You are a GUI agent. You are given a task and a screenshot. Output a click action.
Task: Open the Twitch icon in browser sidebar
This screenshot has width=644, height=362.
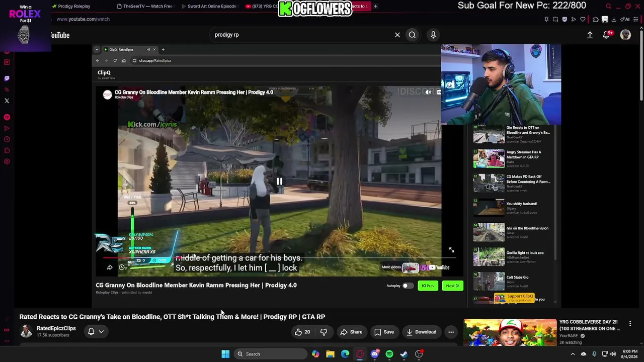tap(7, 78)
